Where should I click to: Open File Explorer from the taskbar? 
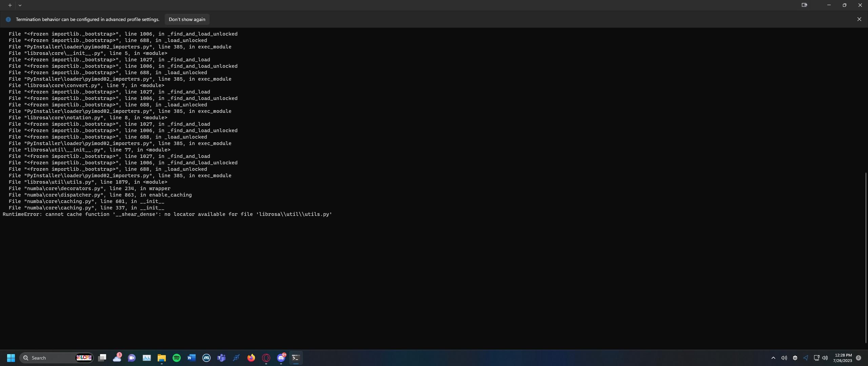coord(162,358)
